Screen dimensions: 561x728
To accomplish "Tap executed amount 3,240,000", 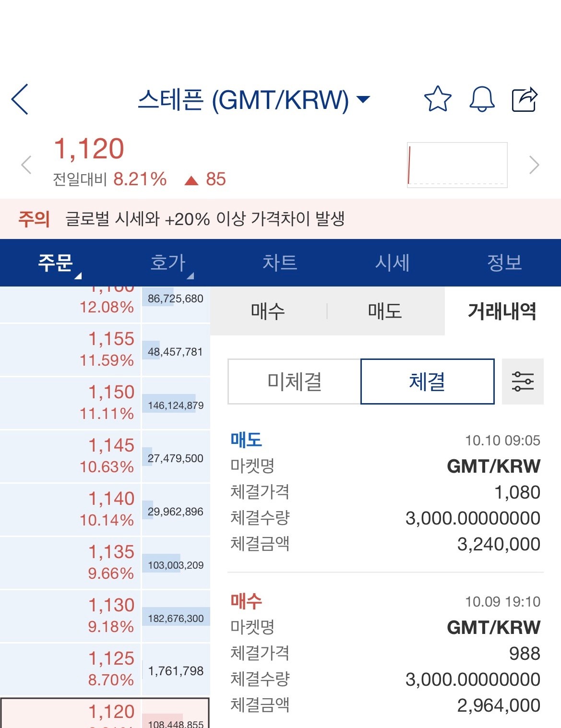I will tap(499, 544).
